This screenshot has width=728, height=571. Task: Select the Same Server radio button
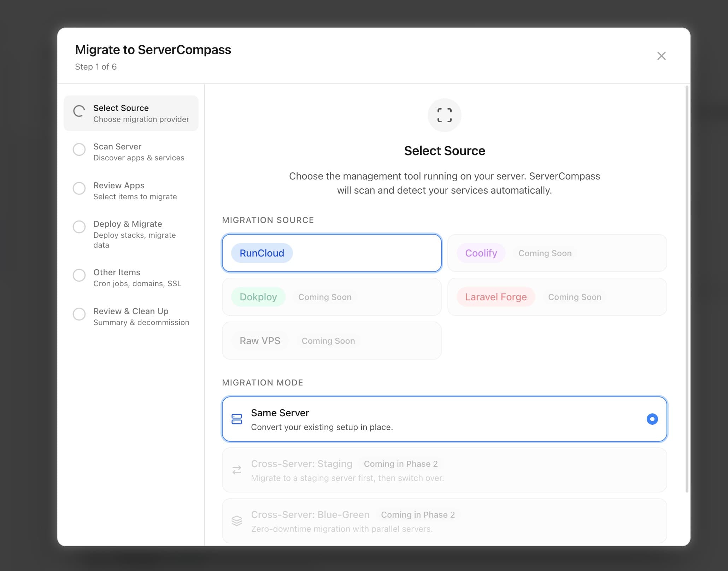[x=652, y=419]
